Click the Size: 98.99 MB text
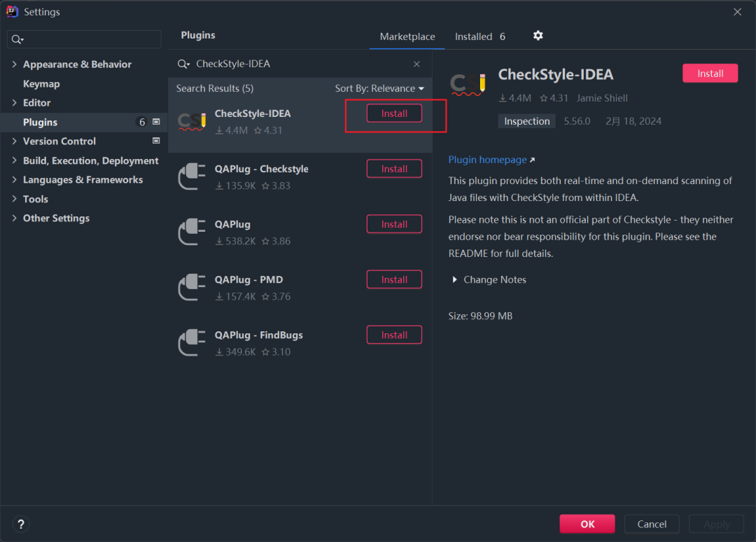 click(480, 317)
